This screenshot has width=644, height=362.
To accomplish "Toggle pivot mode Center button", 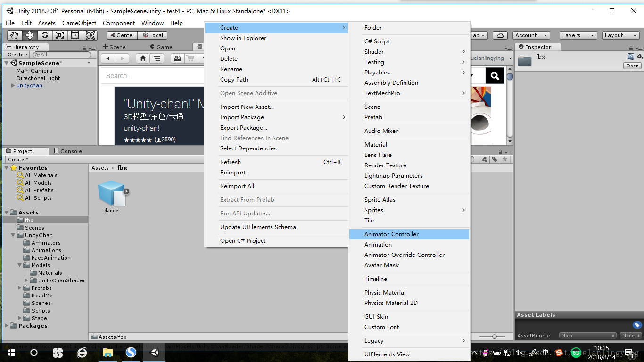I will point(122,35).
